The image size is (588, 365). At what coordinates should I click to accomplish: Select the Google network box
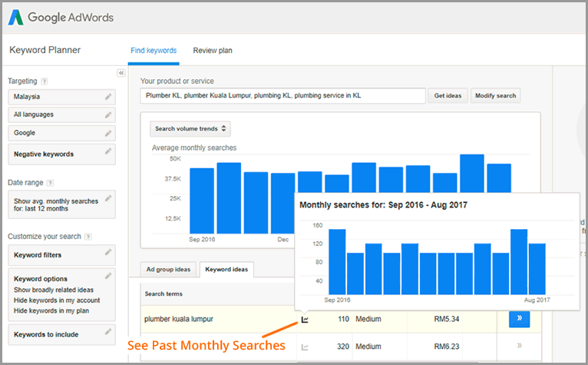click(x=62, y=133)
